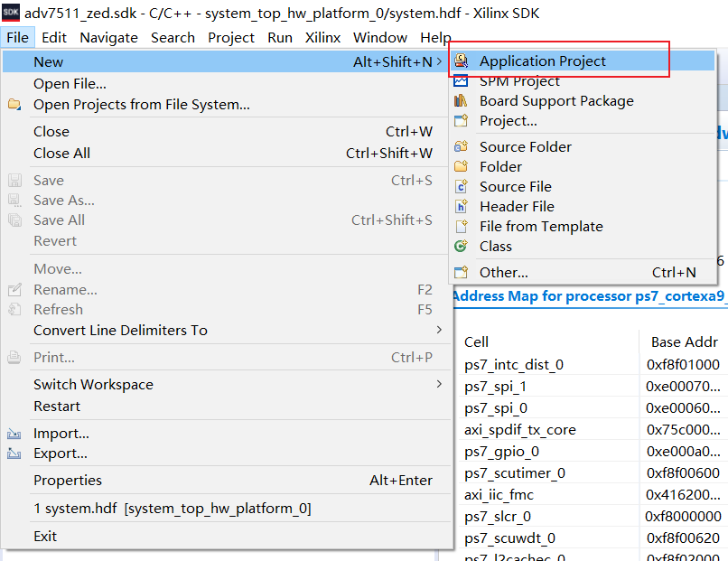
Task: Click the new Folder icon
Action: pos(461,166)
